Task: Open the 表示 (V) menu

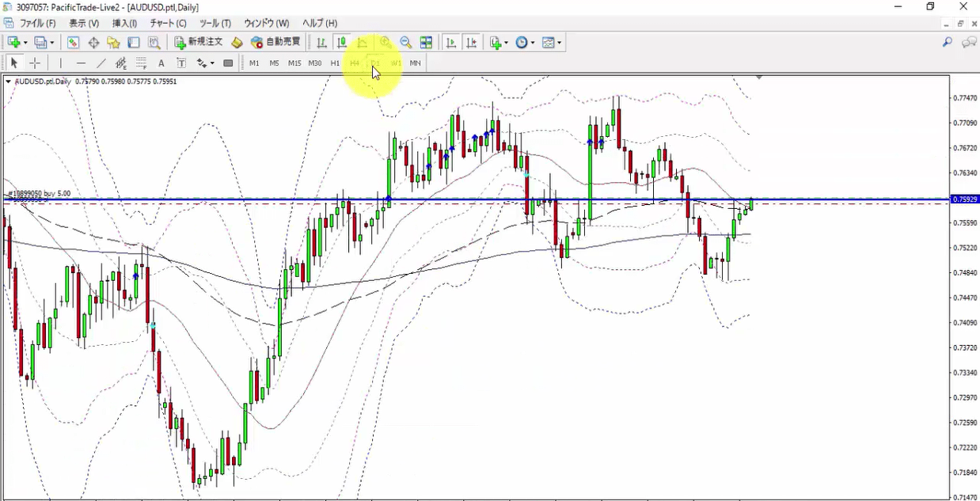Action: pos(84,23)
